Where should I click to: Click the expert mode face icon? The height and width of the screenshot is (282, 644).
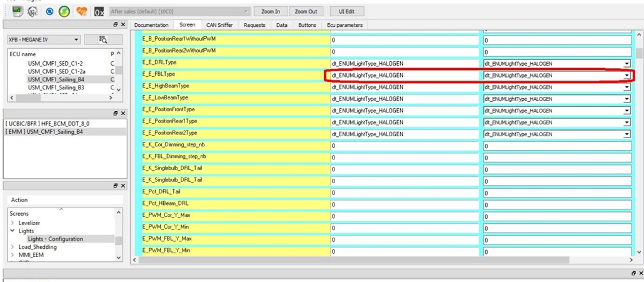point(33,12)
